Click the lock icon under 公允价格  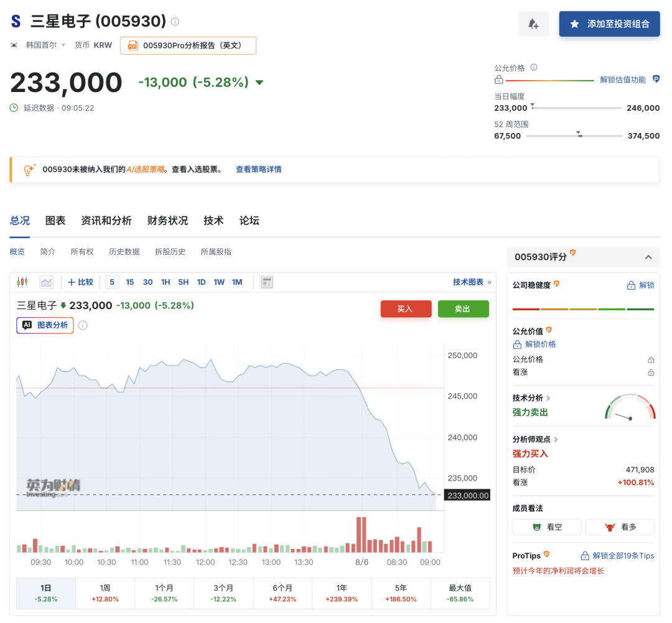[499, 80]
